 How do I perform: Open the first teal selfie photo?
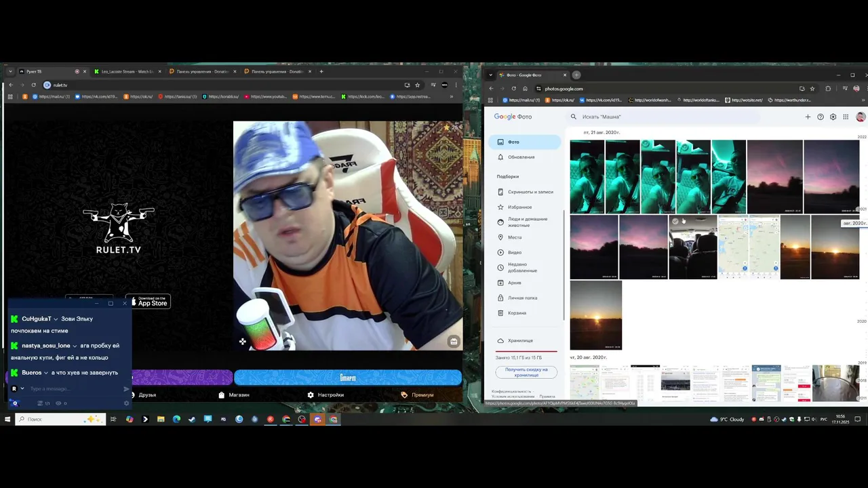pyautogui.click(x=587, y=177)
